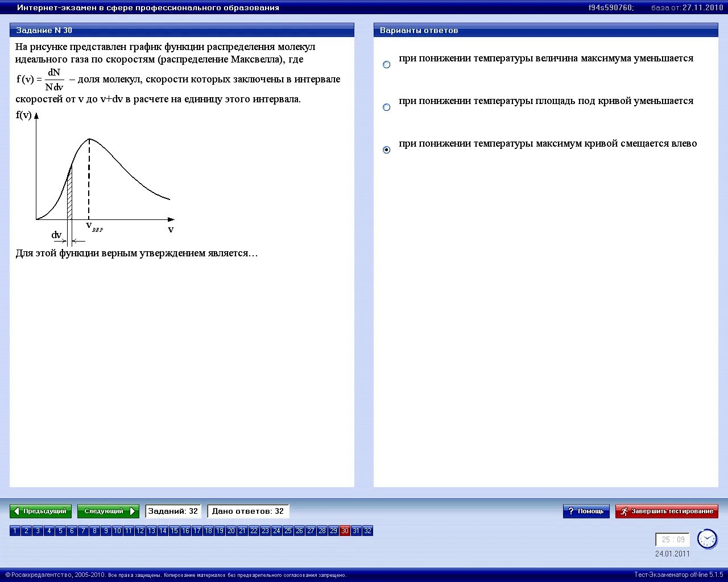The image size is (728, 582).
Task: Jump to question 1
Action: pyautogui.click(x=15, y=531)
